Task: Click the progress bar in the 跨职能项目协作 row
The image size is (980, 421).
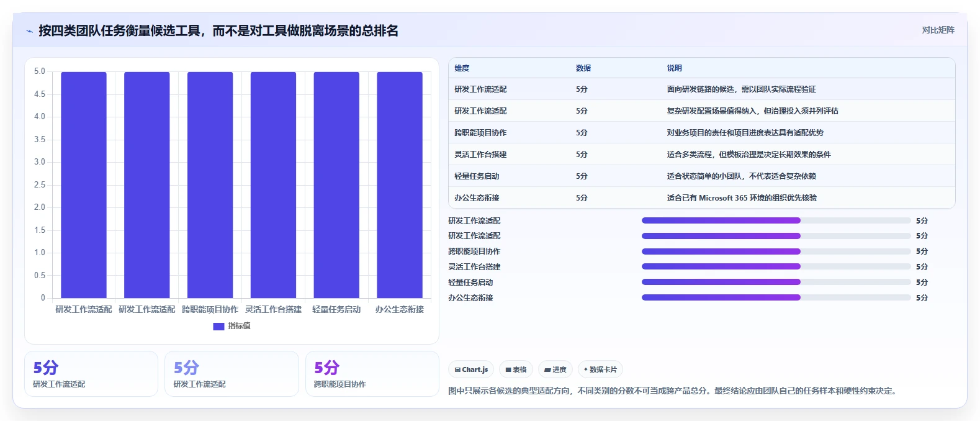Action: coord(776,251)
